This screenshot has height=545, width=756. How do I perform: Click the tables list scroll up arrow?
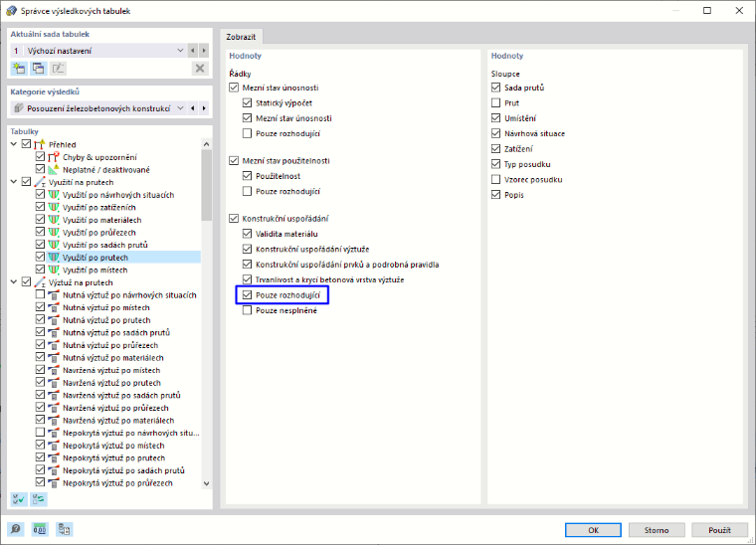click(x=206, y=144)
